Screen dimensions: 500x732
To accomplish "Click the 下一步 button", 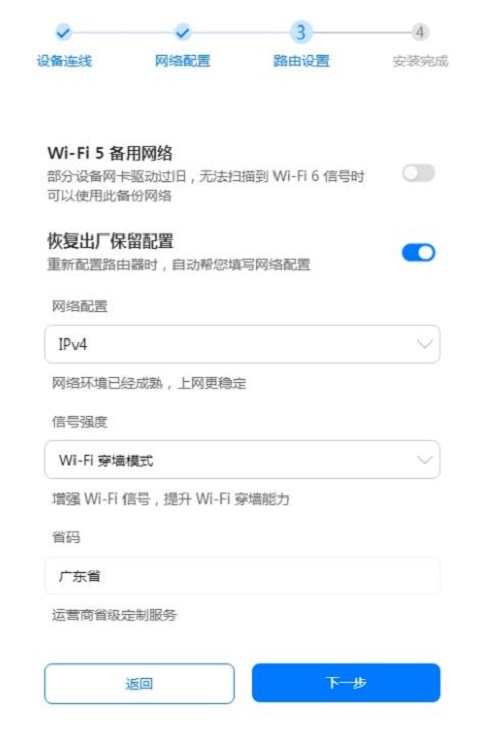I will click(346, 683).
